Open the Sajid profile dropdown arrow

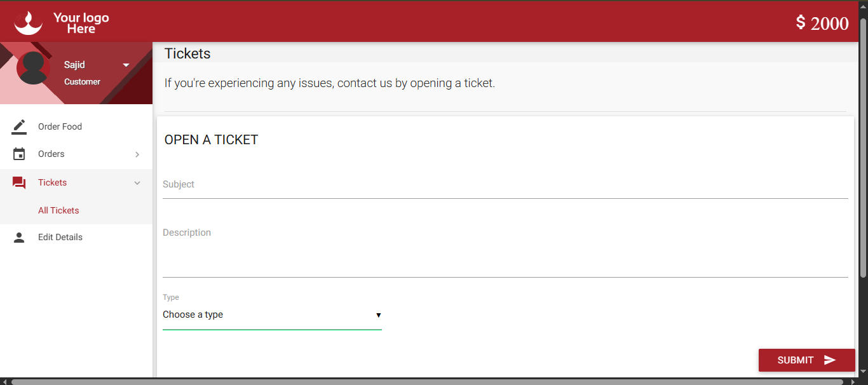point(126,65)
